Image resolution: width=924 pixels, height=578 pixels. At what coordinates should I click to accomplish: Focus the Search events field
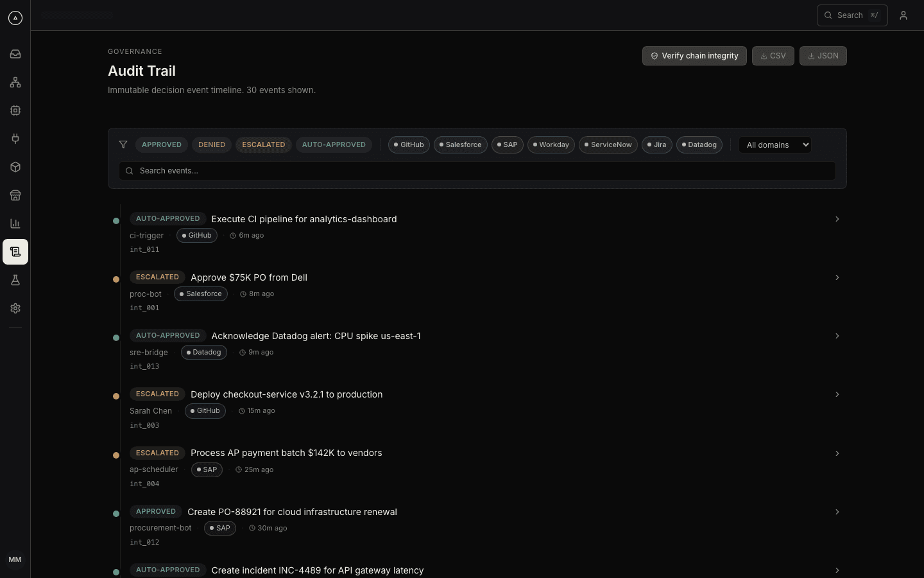click(x=477, y=171)
